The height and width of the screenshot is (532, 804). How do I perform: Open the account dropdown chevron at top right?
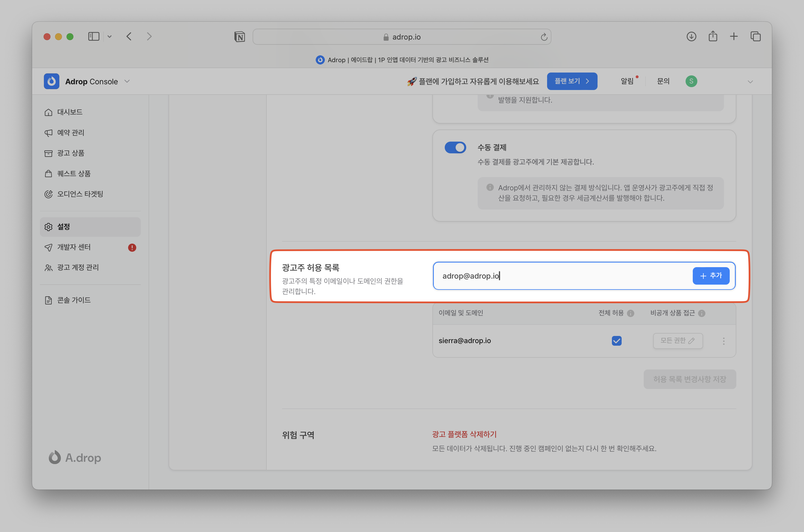(750, 82)
